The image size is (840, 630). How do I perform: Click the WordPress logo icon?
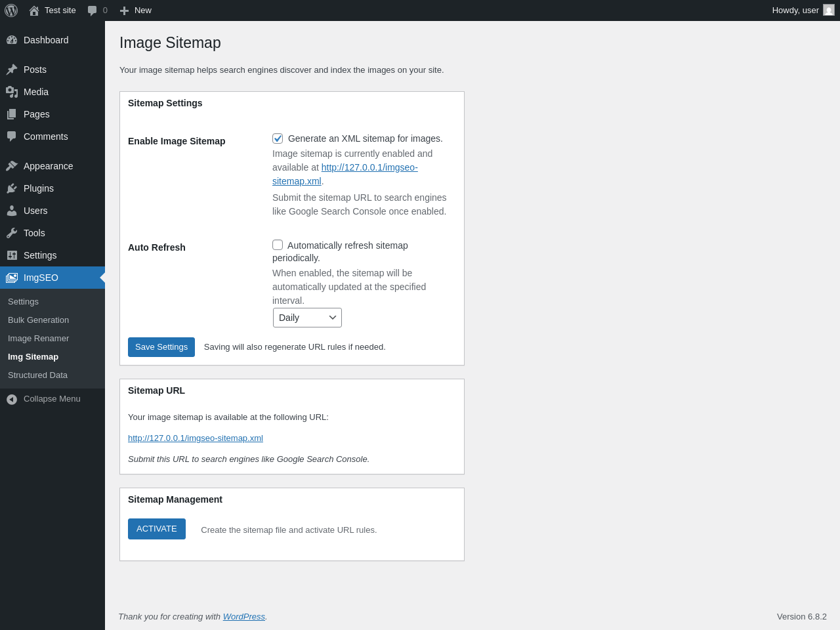coord(11,10)
